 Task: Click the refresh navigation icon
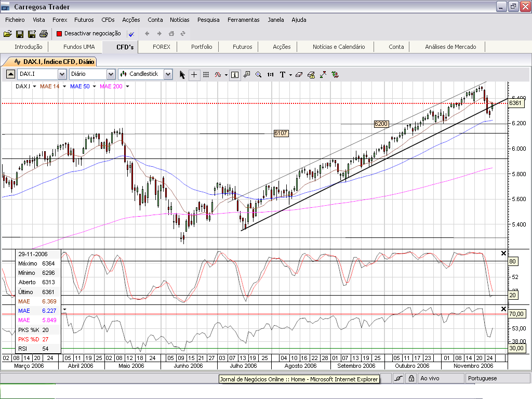pyautogui.click(x=183, y=34)
